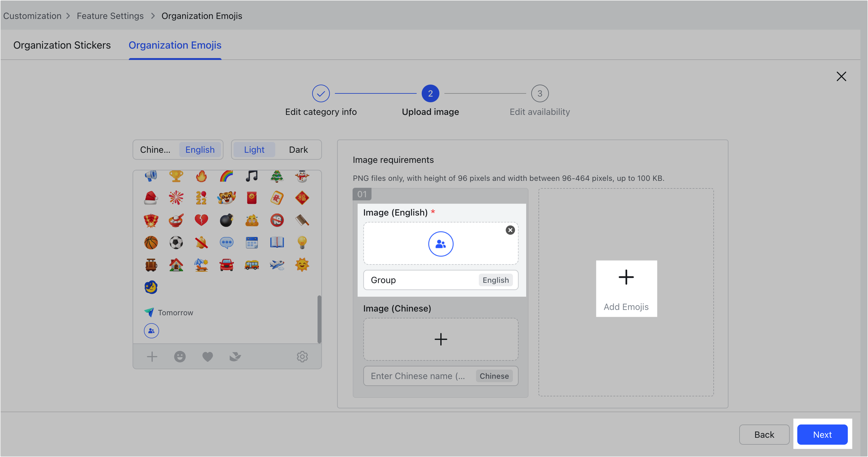Switch to Chinese language toggle

(x=155, y=149)
